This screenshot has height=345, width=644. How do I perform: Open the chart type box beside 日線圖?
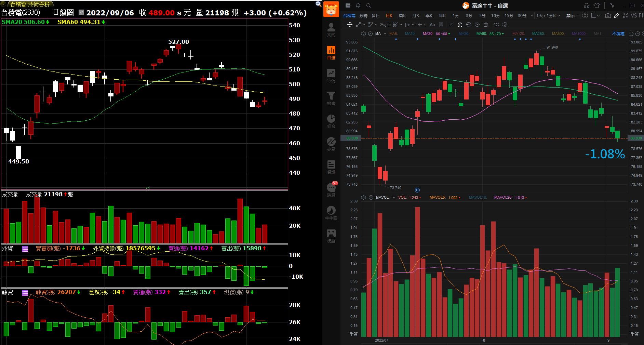81,12
